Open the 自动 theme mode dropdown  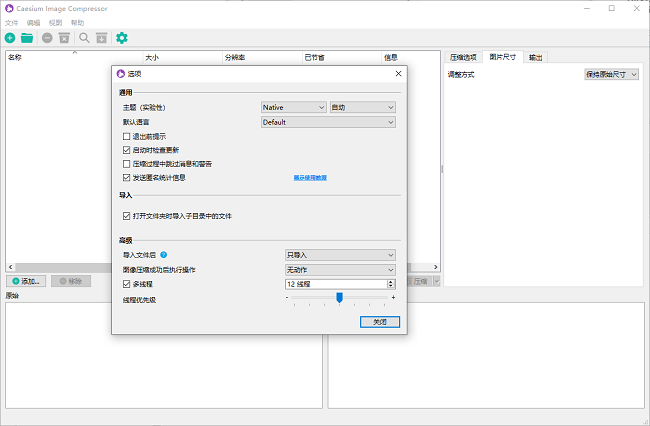[x=363, y=107]
